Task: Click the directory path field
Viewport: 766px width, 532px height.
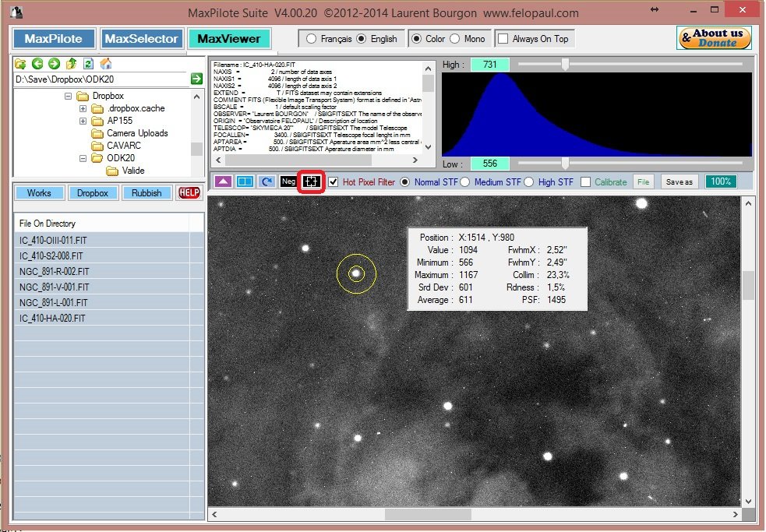Action: (x=101, y=79)
